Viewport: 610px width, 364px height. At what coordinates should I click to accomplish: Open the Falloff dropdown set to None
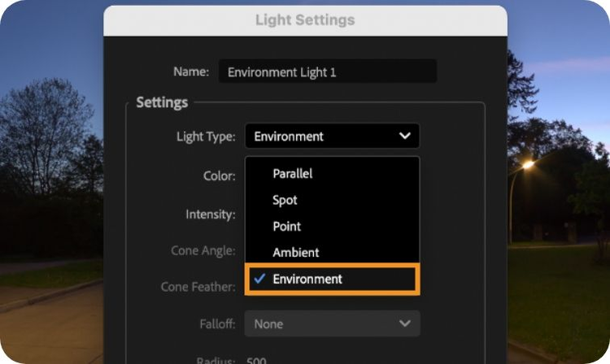pos(332,324)
